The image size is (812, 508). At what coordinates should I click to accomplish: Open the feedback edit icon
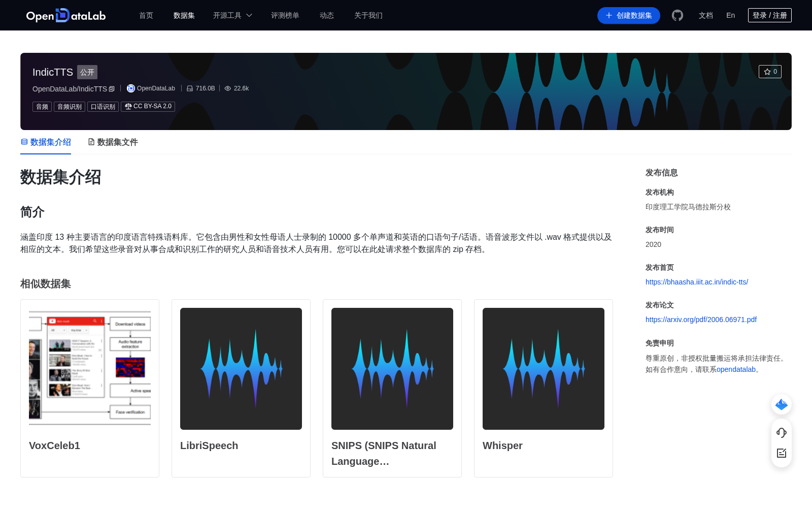tap(782, 453)
